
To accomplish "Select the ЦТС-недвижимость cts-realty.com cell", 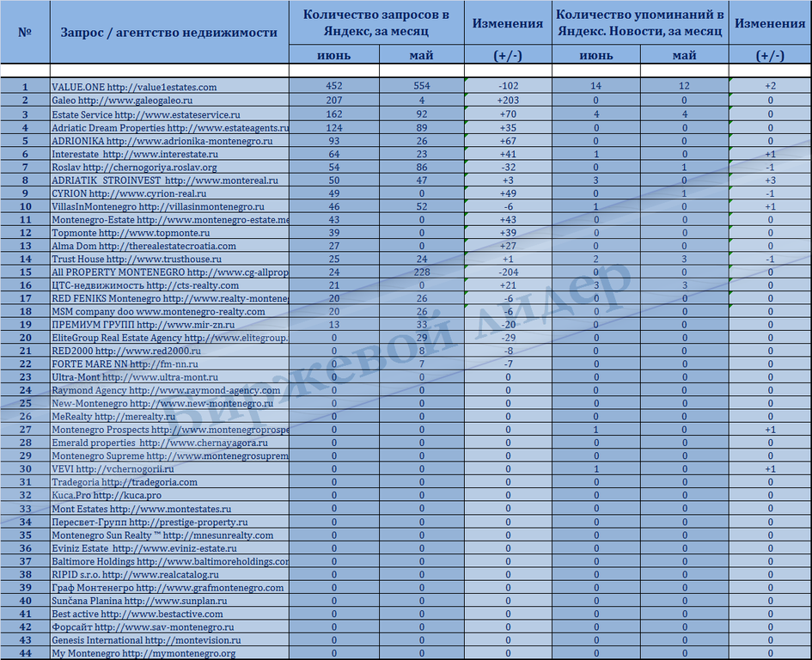I will (x=170, y=285).
